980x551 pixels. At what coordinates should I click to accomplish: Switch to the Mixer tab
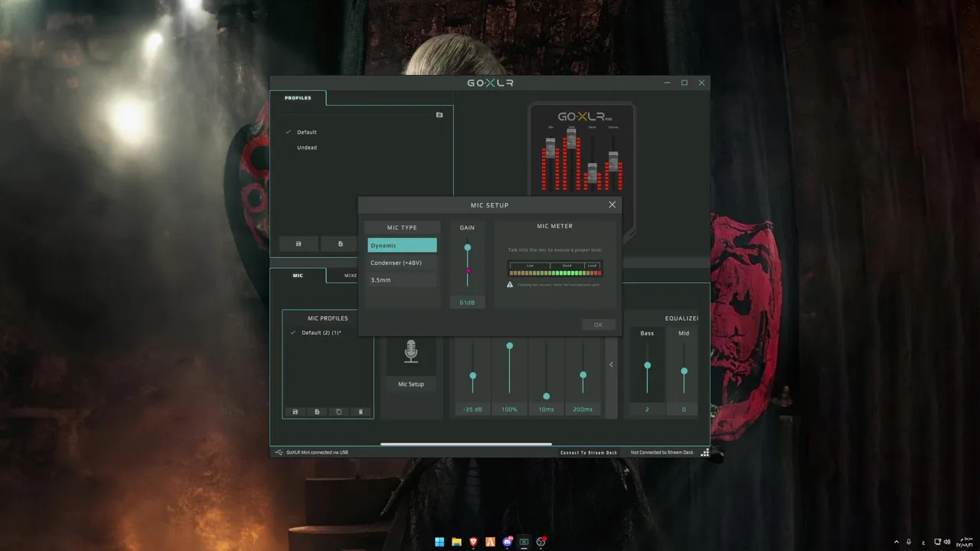(x=350, y=275)
